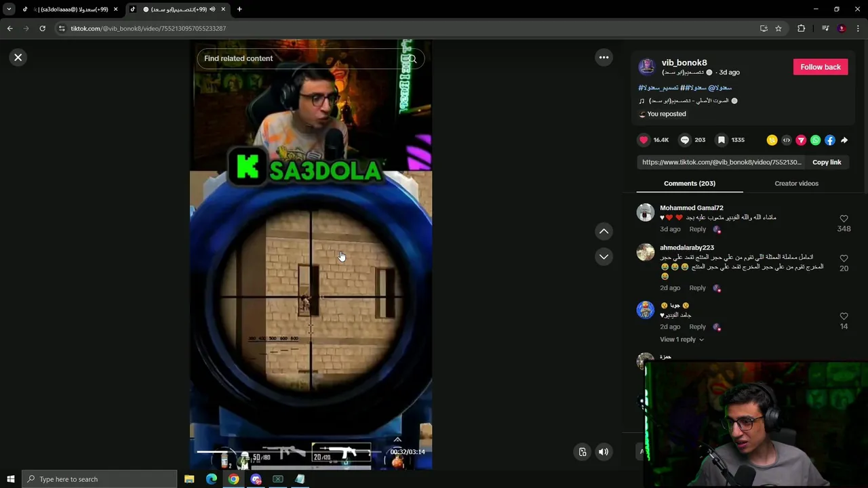Open File Explorer from the taskbar
The height and width of the screenshot is (488, 868).
pos(189,479)
